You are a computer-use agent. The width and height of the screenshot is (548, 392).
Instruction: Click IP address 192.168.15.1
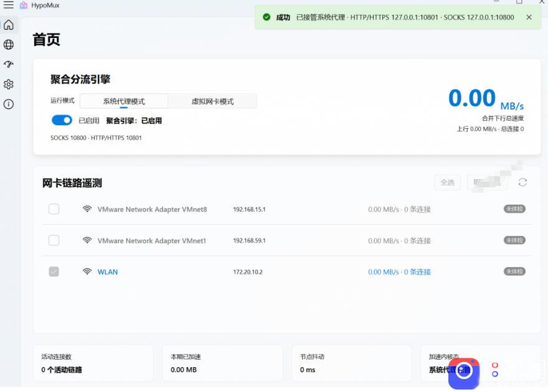point(249,210)
